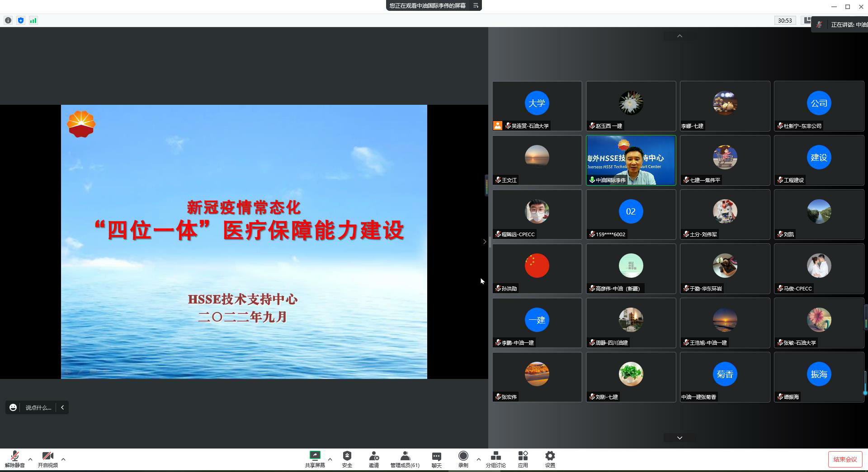Open the 邀请 invite icon
Image resolution: width=868 pixels, height=472 pixels.
374,459
